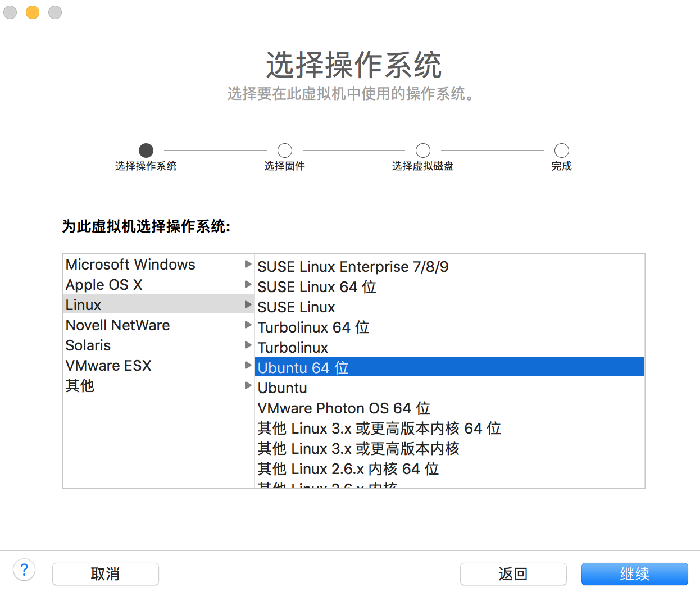Expand arrow next to VMware ESX
Image resolution: width=700 pixels, height=592 pixels.
click(x=248, y=365)
